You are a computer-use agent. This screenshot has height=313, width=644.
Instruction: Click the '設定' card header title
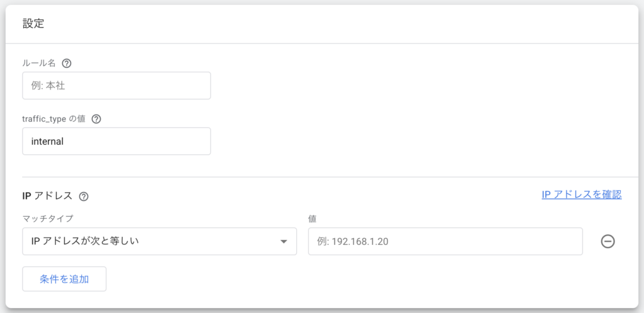coord(33,24)
